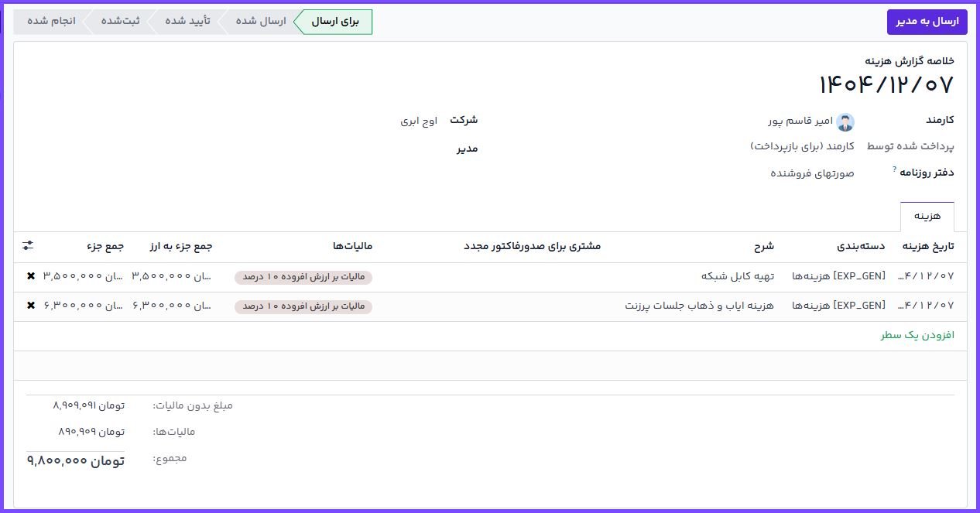Select the هزینه tab
The image size is (980, 513).
(x=927, y=217)
